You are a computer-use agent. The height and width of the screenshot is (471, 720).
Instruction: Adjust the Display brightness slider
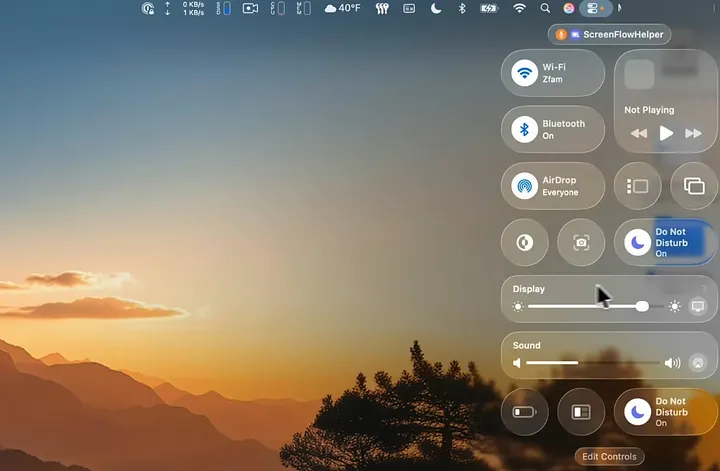click(596, 306)
